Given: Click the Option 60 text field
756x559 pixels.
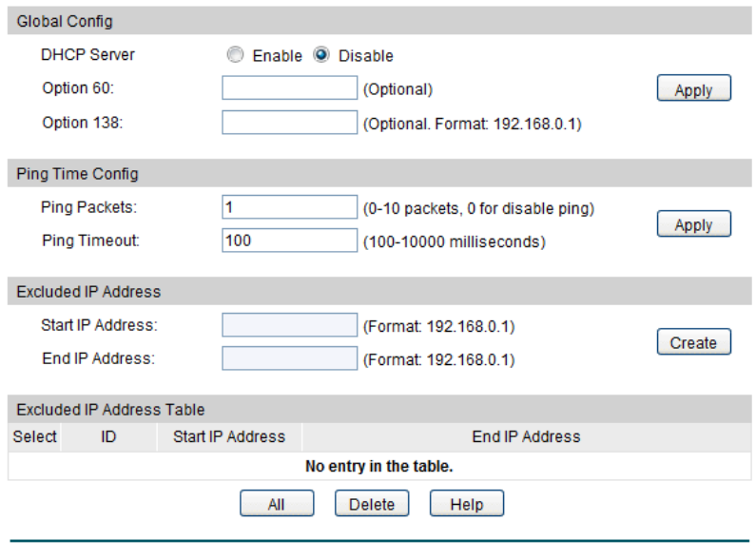Looking at the screenshot, I should pyautogui.click(x=289, y=88).
